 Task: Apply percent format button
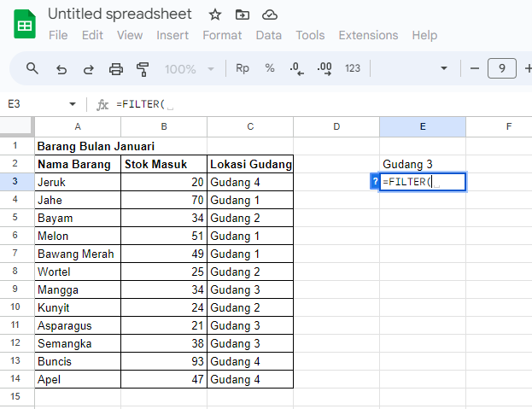270,69
